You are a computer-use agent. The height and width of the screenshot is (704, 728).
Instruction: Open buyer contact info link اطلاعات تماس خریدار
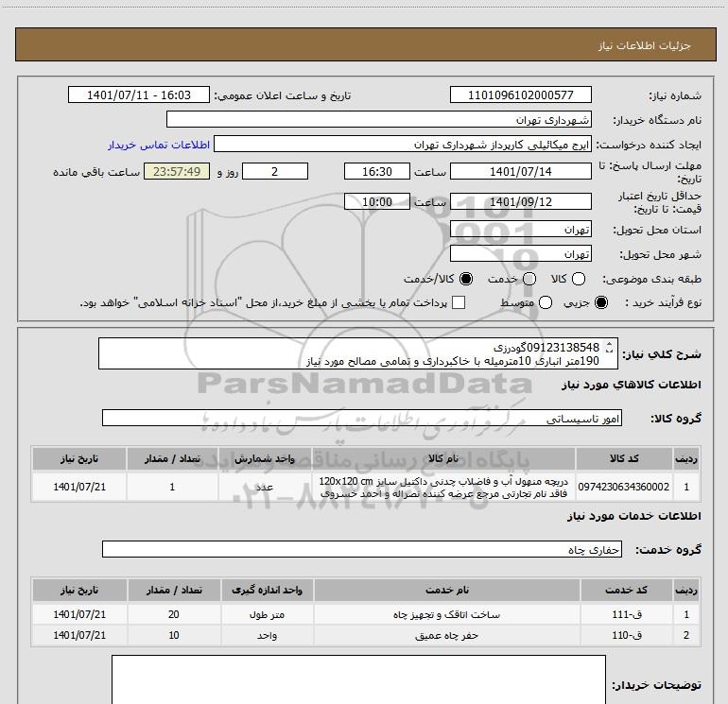click(159, 145)
